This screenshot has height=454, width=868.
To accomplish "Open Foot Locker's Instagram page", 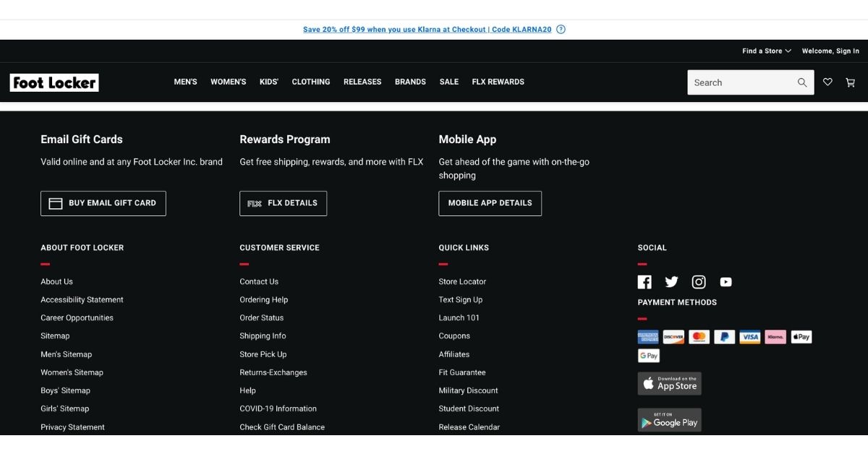I will (x=699, y=282).
